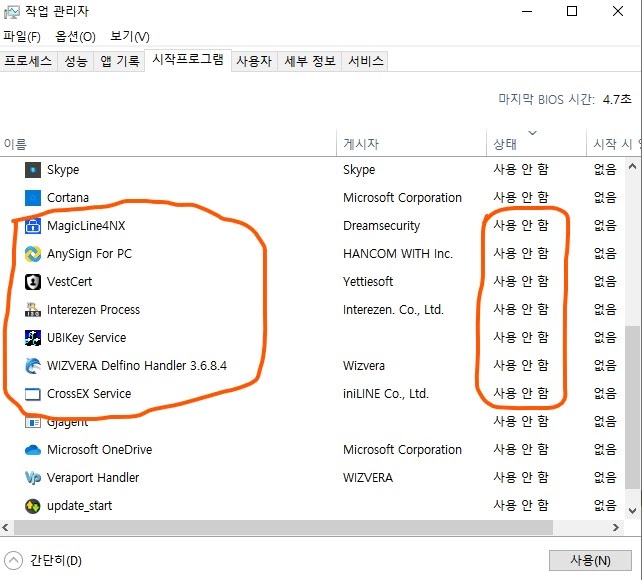The image size is (642, 580).
Task: Select the VestCert row name
Action: (x=69, y=282)
